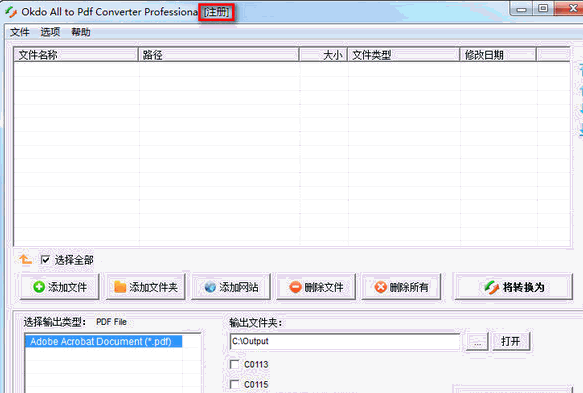
Task: Click the 打开 button
Action: point(511,341)
